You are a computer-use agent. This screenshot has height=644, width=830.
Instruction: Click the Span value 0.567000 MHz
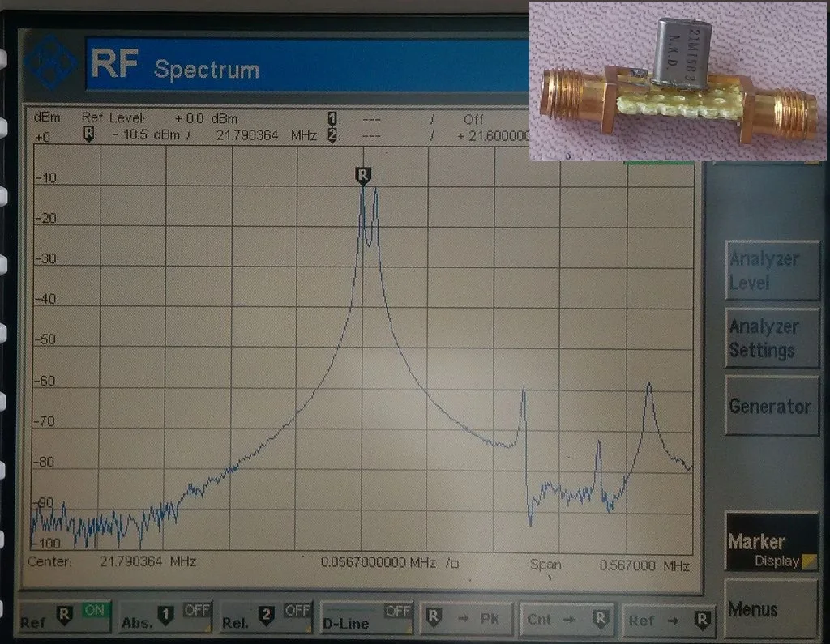644,565
